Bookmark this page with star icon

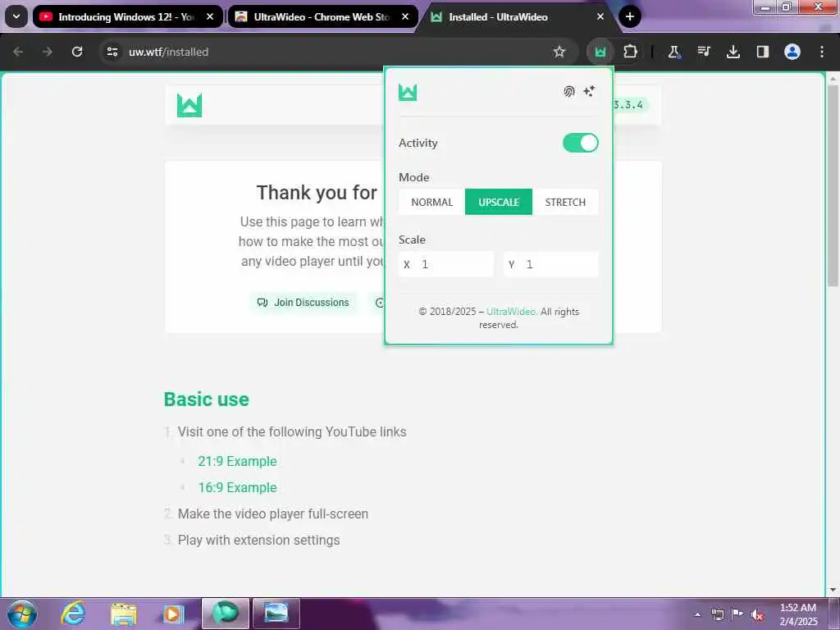coord(559,52)
